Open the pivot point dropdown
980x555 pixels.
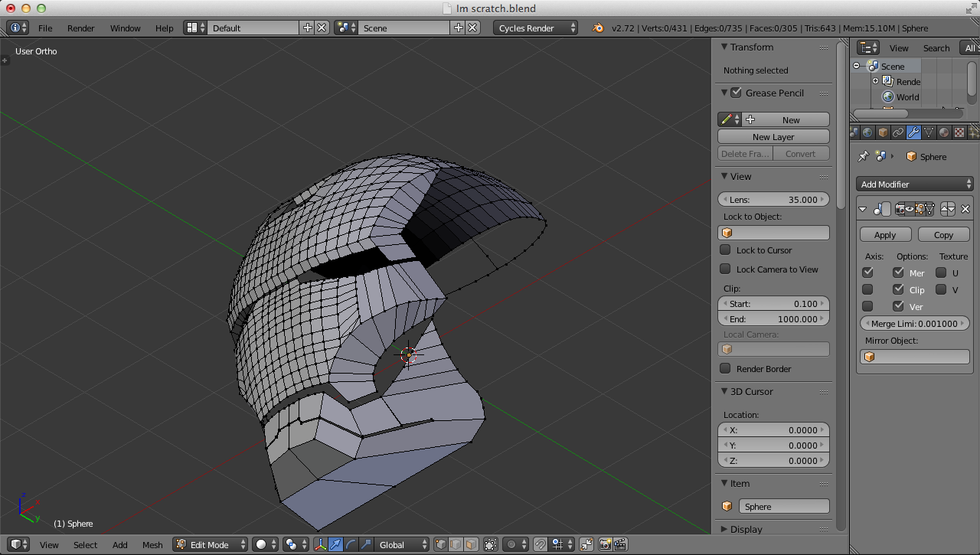295,544
